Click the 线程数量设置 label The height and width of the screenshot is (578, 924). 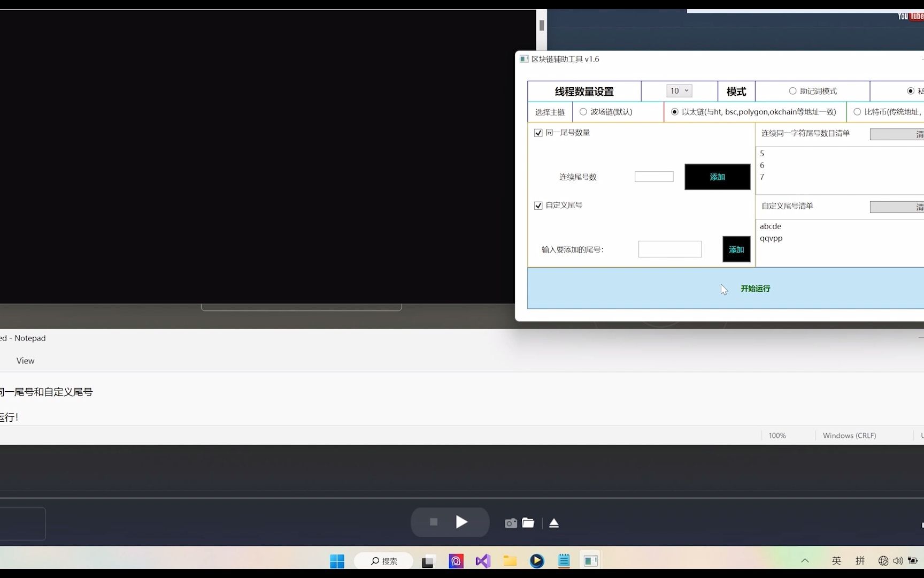point(584,92)
